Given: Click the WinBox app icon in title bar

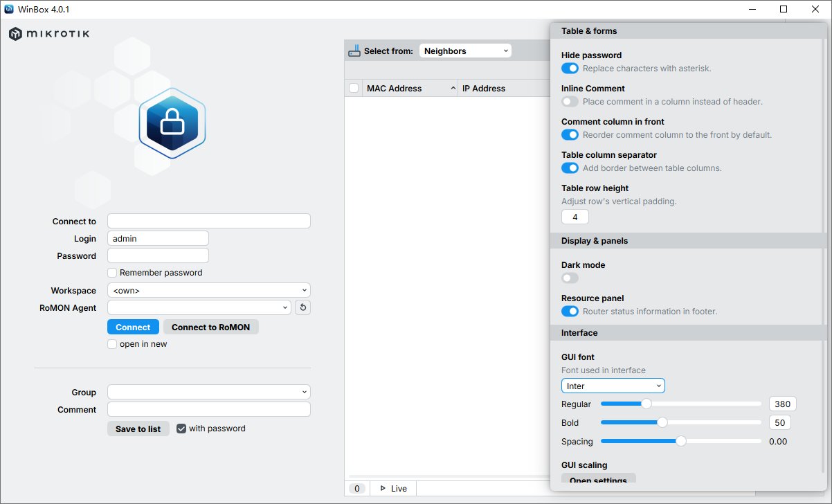Looking at the screenshot, I should point(9,9).
